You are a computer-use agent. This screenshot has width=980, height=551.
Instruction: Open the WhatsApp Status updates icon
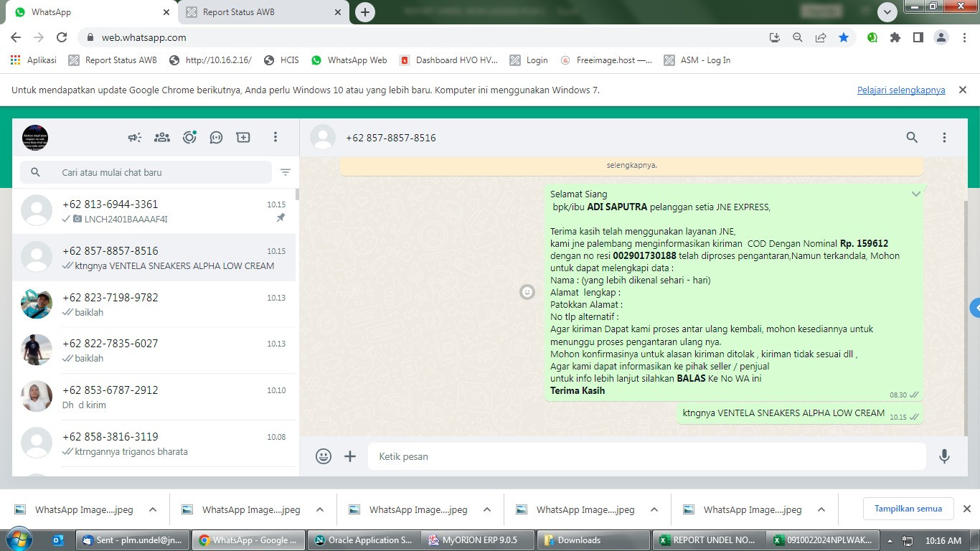point(189,137)
